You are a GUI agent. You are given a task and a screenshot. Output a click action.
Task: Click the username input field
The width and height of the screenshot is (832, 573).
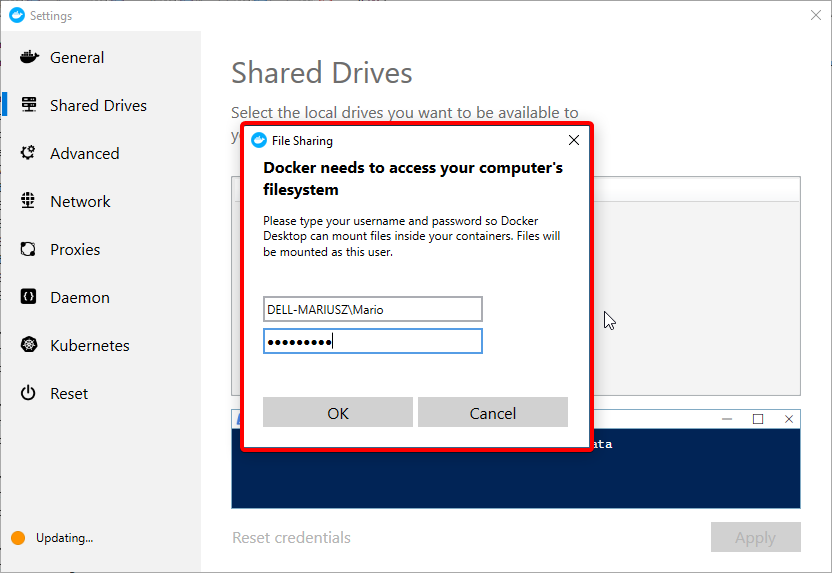click(372, 309)
